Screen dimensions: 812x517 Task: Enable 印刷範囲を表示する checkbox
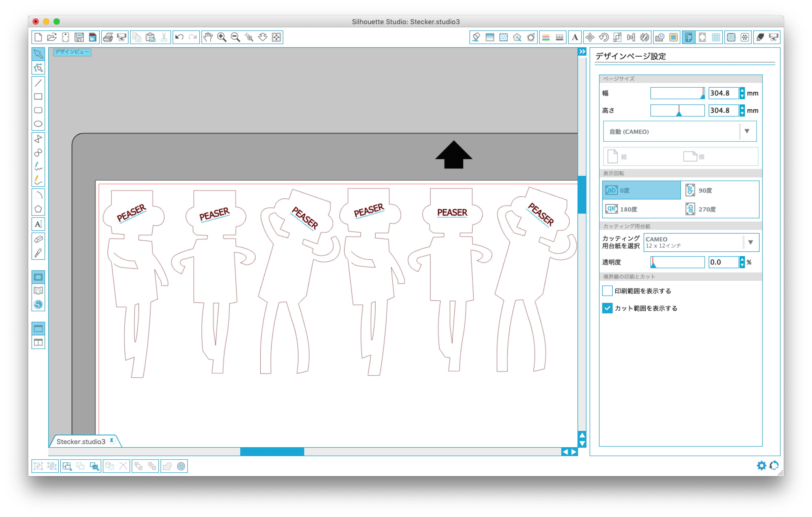pos(607,291)
